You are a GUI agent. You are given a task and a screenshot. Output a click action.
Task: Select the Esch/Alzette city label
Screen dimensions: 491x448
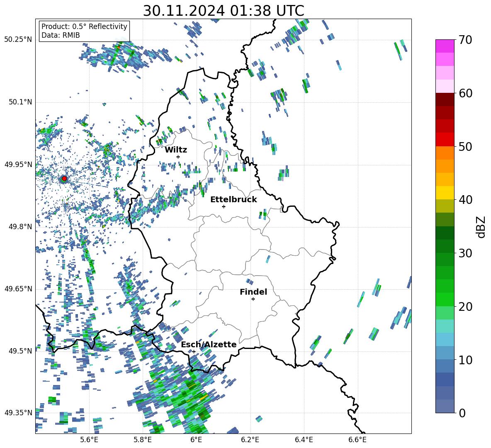point(209,344)
